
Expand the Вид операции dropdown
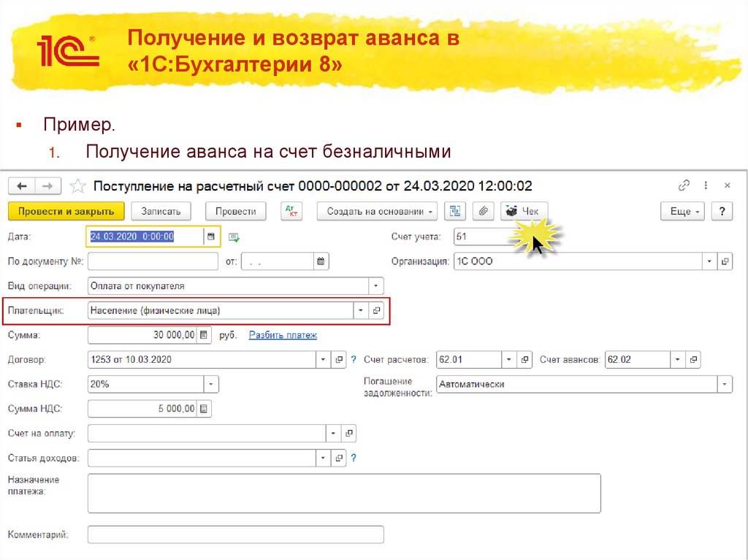click(376, 285)
